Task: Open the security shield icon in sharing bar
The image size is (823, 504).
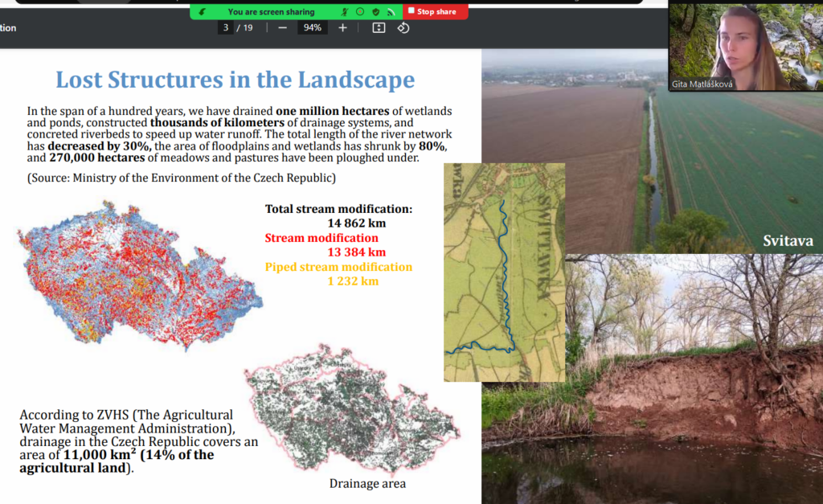Action: (375, 12)
